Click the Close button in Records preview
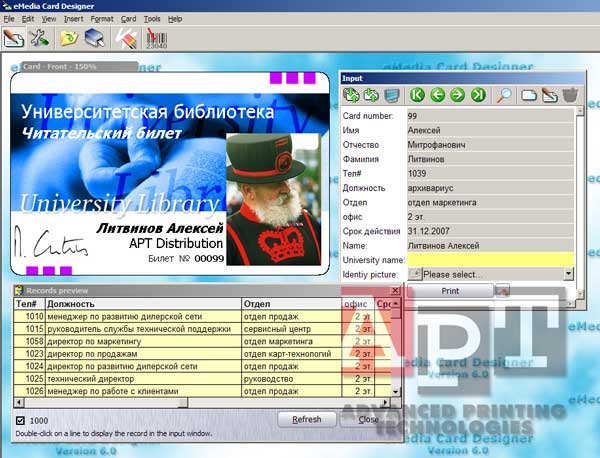 coord(368,419)
